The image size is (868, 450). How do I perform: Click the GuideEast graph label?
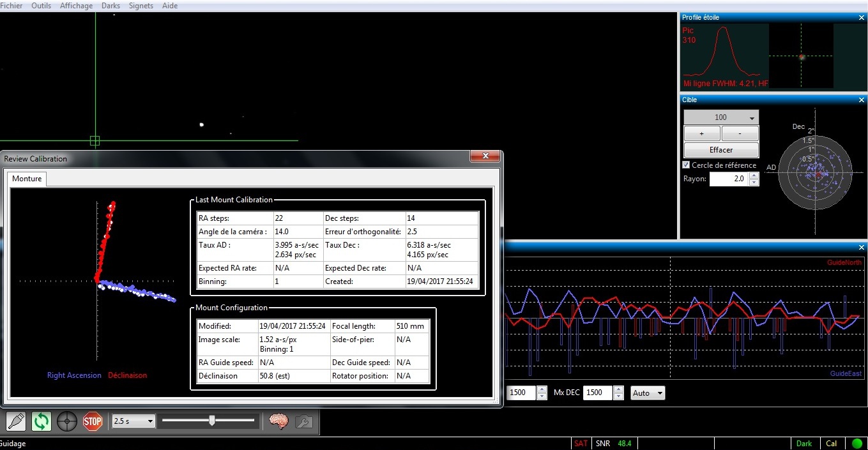coord(846,373)
